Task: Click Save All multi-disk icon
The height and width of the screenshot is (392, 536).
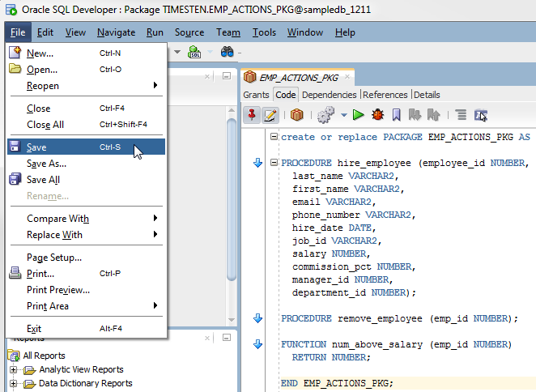Action: coord(15,179)
